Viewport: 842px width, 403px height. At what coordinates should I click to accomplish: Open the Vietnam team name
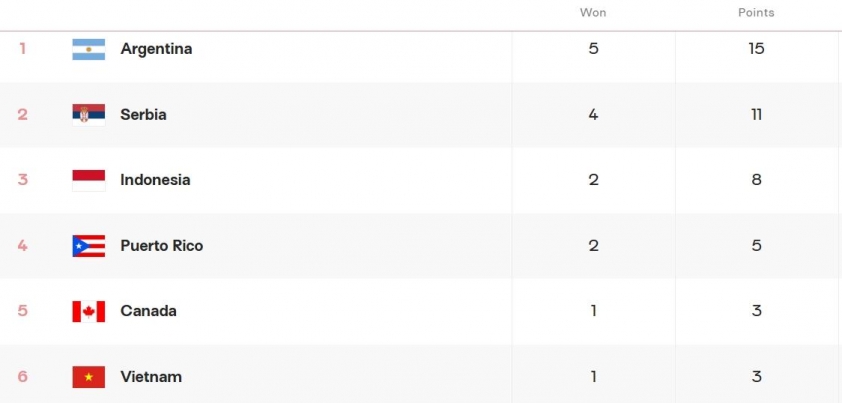151,377
